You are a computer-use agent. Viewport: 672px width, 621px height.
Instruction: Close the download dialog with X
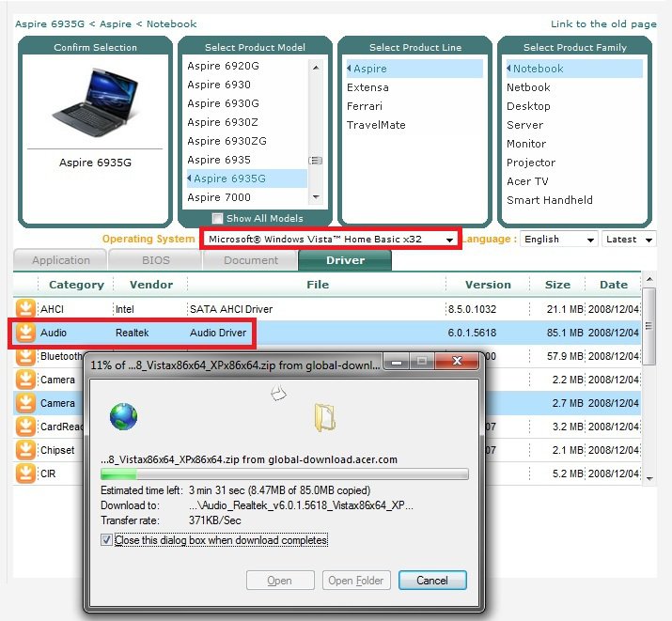457,361
